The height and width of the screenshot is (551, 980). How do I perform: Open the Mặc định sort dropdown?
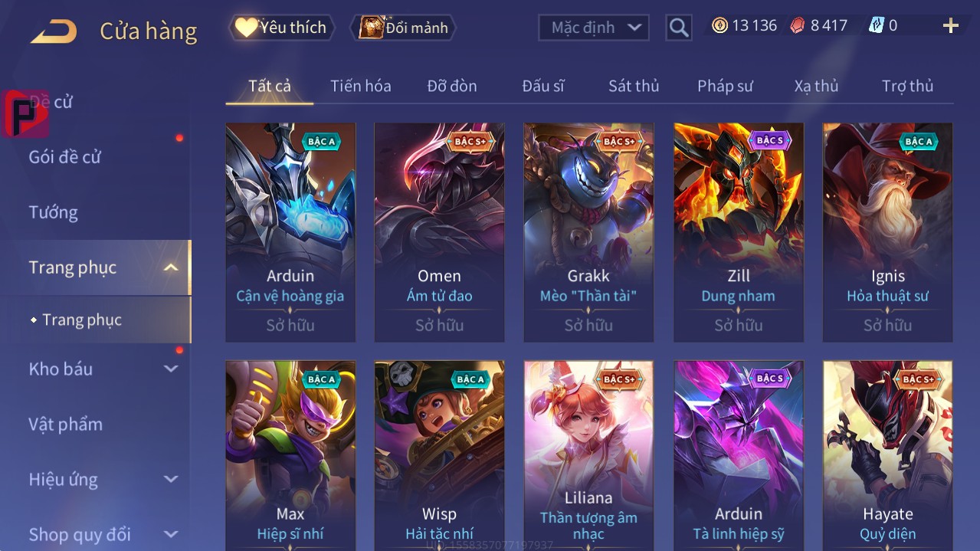click(x=594, y=28)
